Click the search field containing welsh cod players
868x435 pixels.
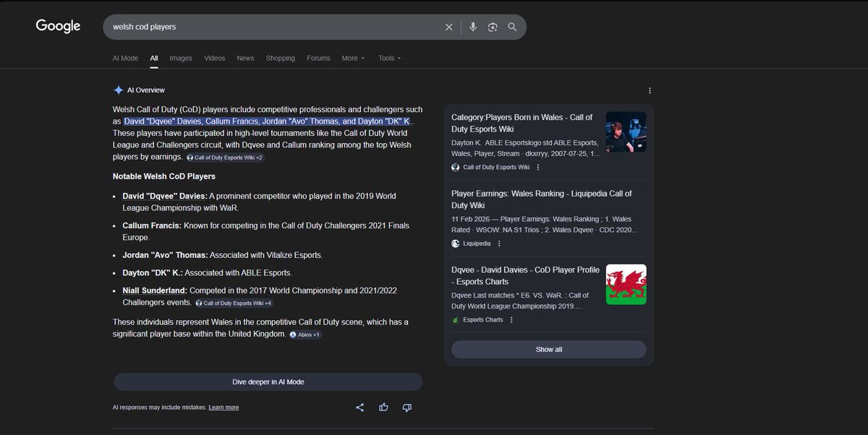tap(275, 27)
